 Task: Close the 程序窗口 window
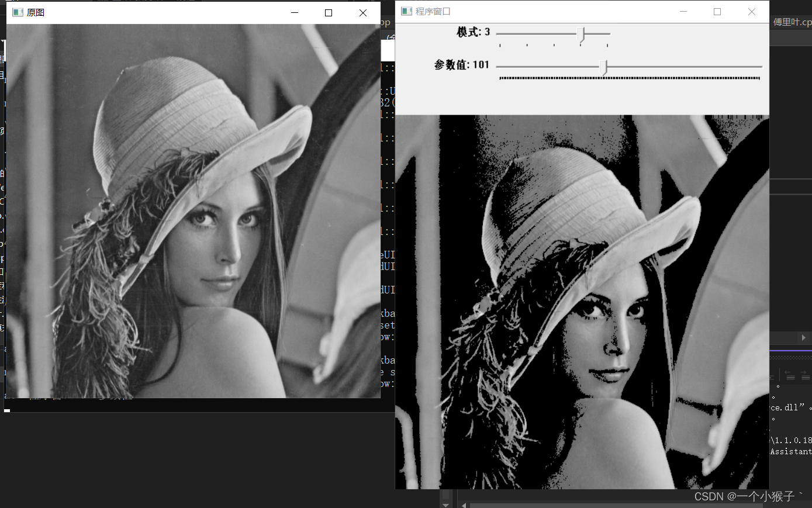(752, 11)
